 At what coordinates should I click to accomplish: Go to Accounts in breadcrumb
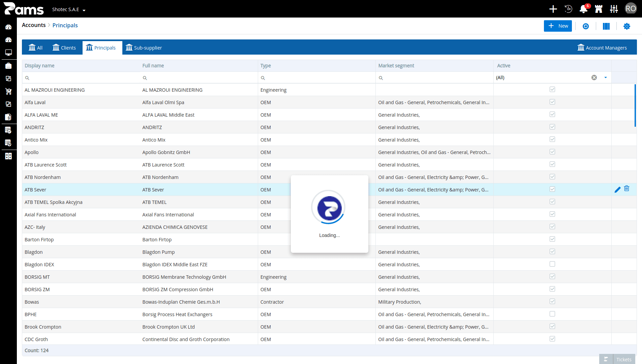pyautogui.click(x=34, y=25)
